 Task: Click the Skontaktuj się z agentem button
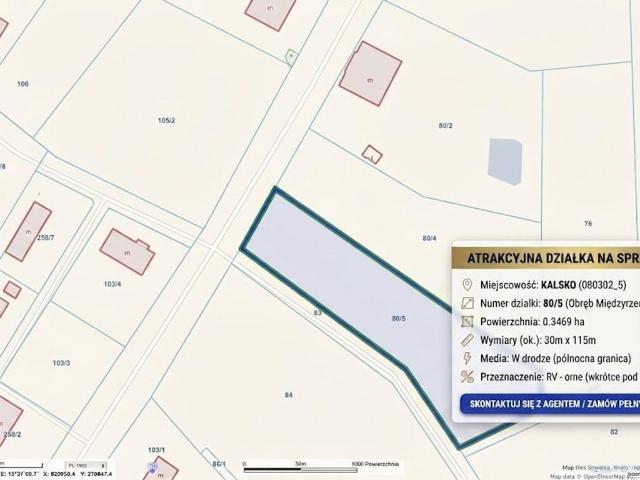[x=550, y=404]
